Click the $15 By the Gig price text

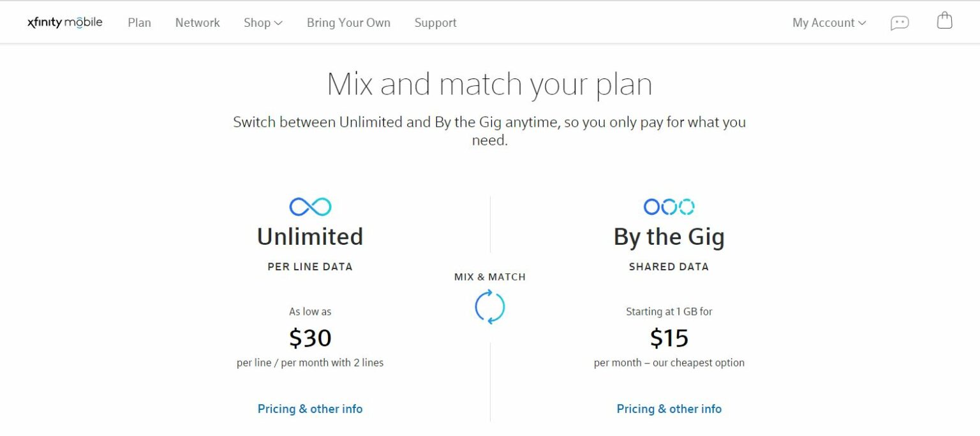(669, 338)
